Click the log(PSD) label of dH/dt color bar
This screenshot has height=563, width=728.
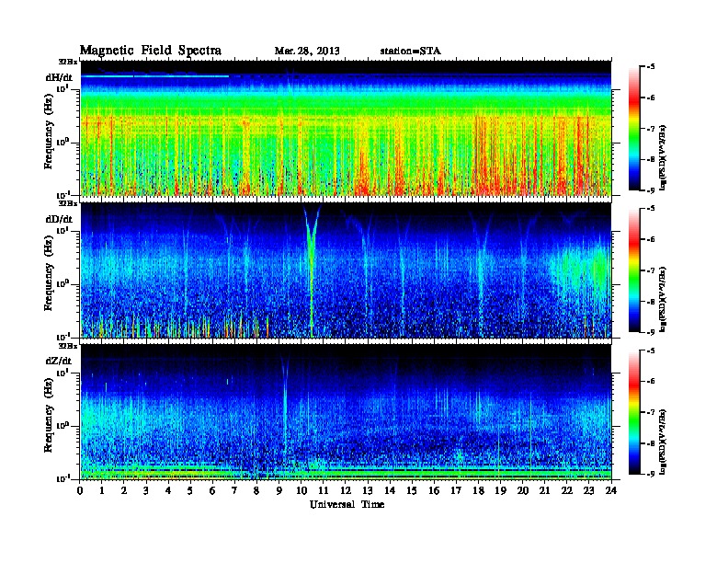tap(663, 157)
